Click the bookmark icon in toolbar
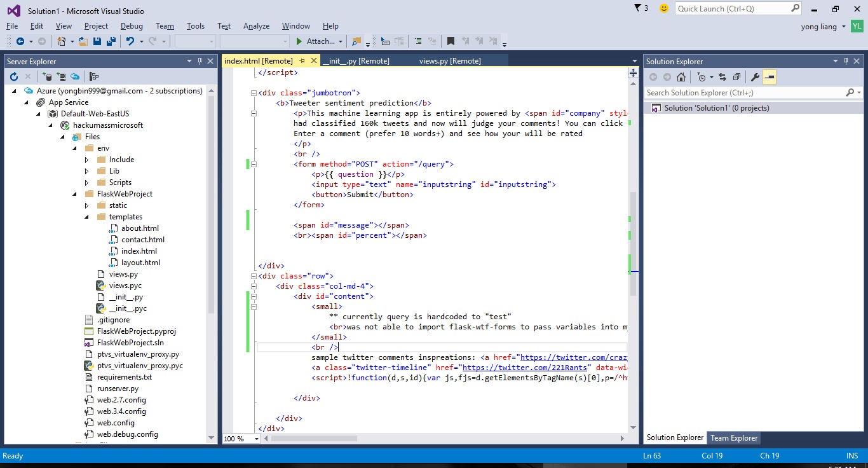This screenshot has width=868, height=468. click(x=451, y=41)
